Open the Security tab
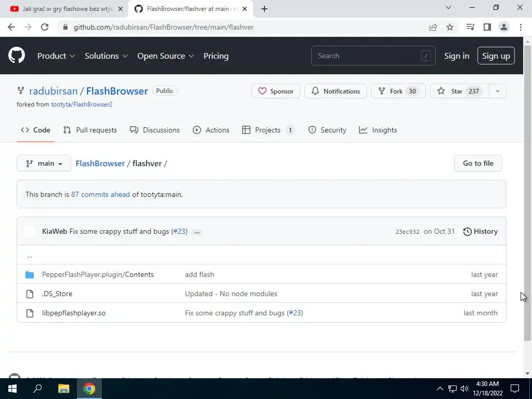 pyautogui.click(x=327, y=130)
